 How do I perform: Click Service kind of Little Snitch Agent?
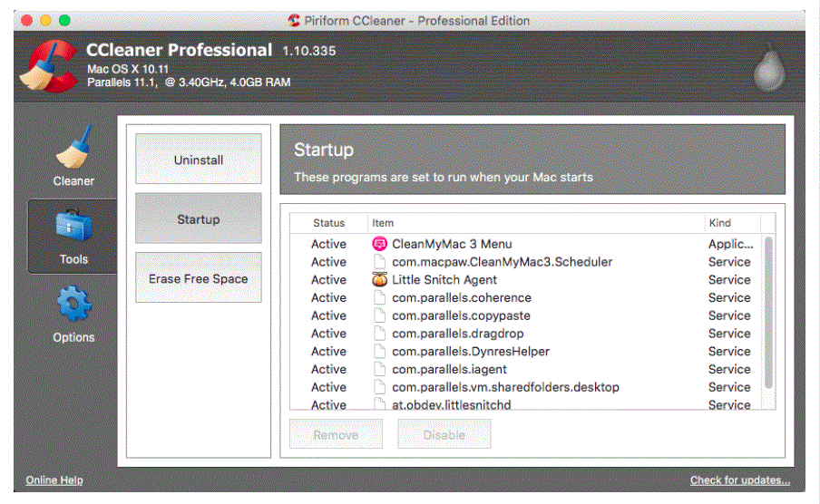pyautogui.click(x=729, y=279)
